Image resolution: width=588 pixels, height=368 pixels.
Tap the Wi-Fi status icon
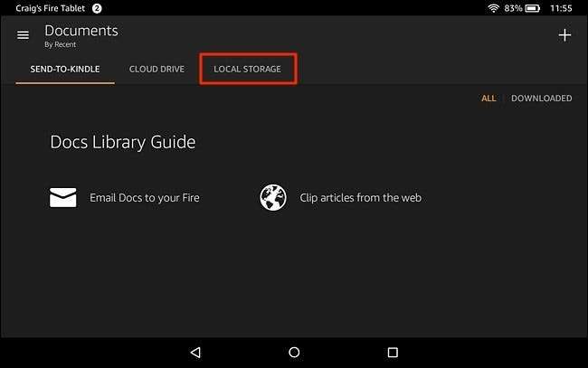click(x=494, y=8)
